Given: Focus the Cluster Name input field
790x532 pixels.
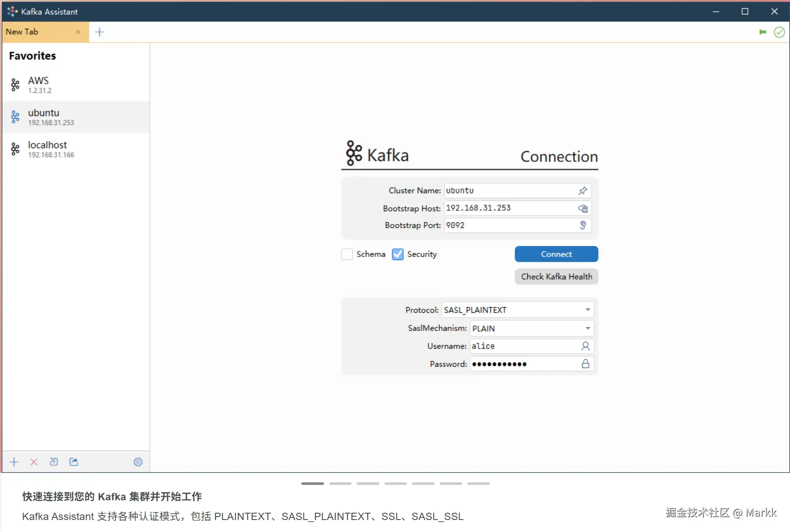Looking at the screenshot, I should click(x=518, y=191).
